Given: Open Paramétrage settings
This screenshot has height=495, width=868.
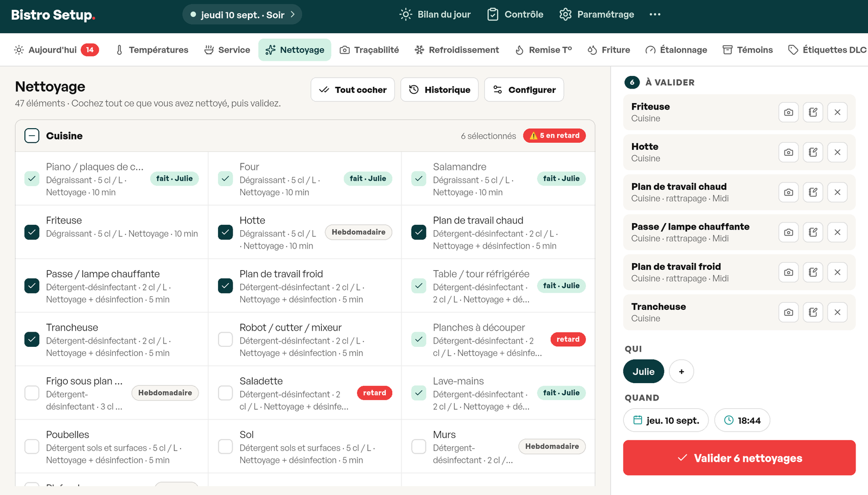Looking at the screenshot, I should pos(597,15).
